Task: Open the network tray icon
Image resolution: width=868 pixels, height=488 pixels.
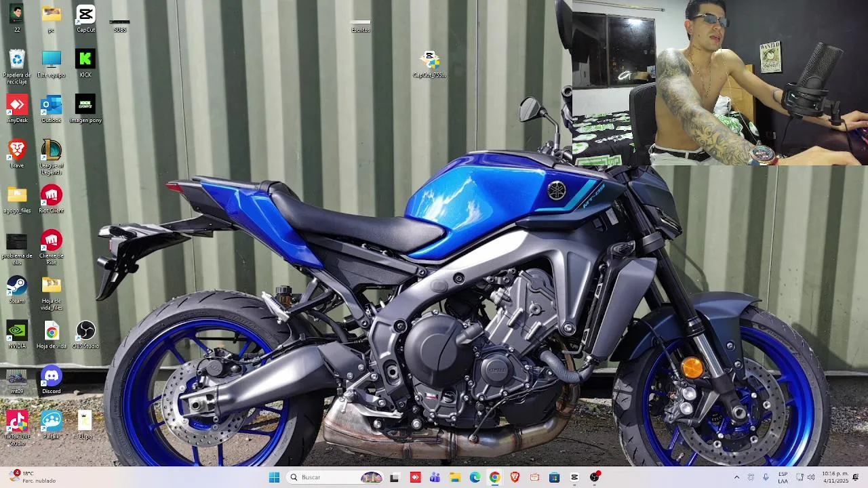Action: click(x=800, y=477)
